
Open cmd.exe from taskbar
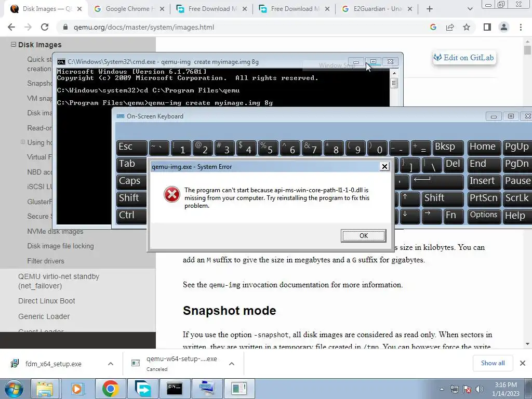[x=175, y=389]
